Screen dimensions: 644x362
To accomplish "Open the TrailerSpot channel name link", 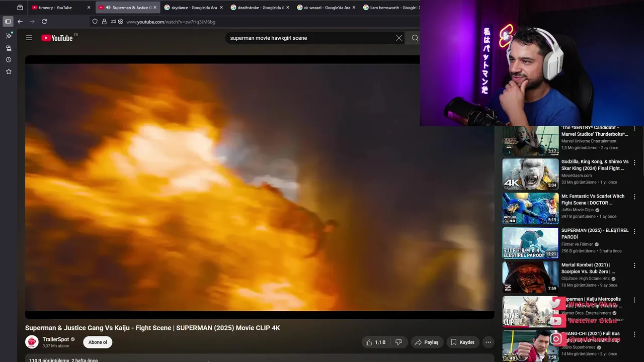I will 55,339.
